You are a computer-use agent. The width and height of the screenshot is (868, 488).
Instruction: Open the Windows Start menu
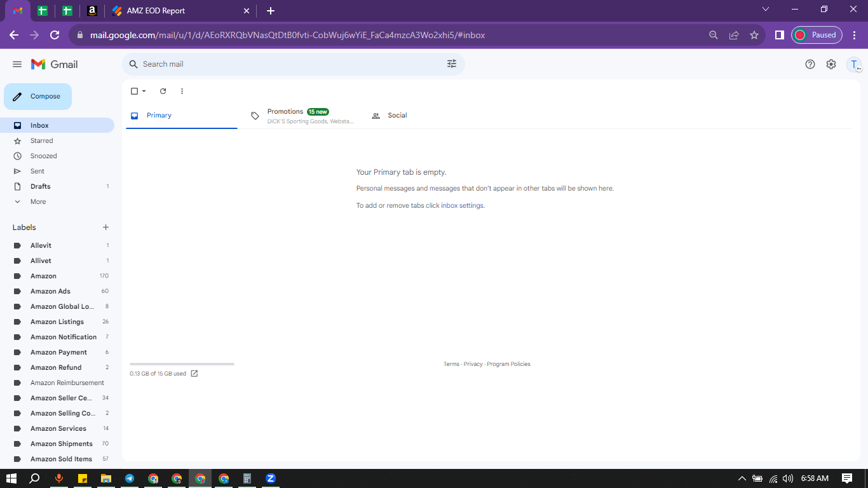point(11,478)
